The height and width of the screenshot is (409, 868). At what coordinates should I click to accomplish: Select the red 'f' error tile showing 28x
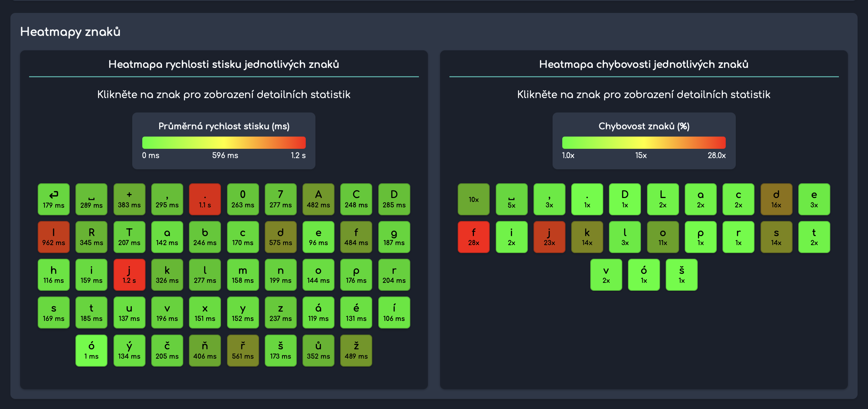474,237
